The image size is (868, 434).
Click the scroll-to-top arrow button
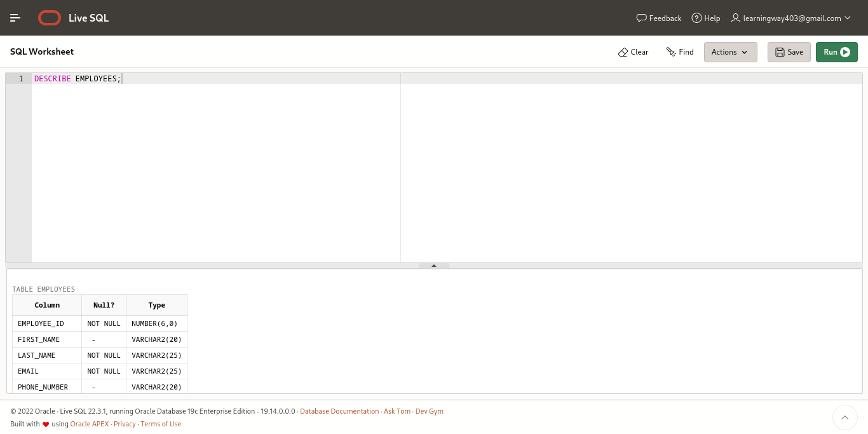coord(845,417)
